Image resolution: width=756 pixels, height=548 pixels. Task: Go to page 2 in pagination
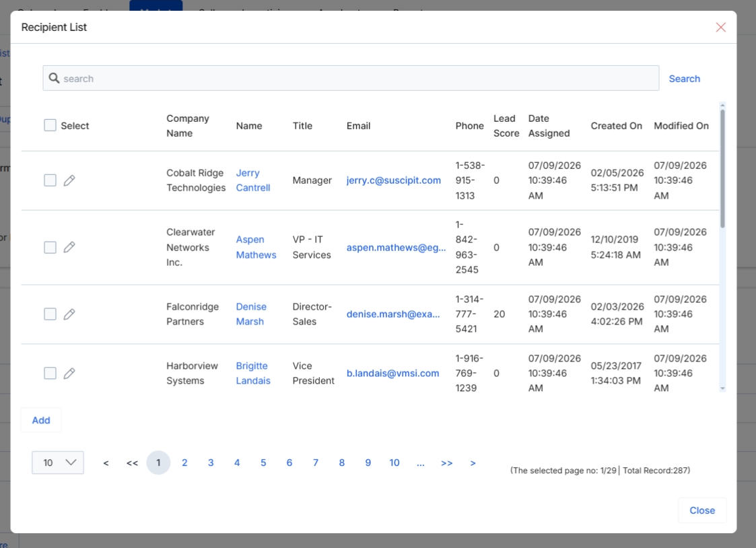pos(184,463)
